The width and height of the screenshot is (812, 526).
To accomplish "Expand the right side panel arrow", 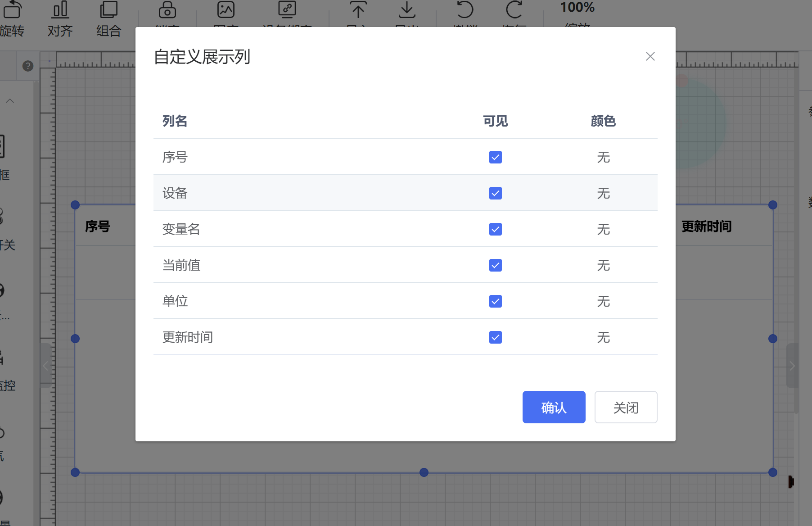I will point(792,366).
